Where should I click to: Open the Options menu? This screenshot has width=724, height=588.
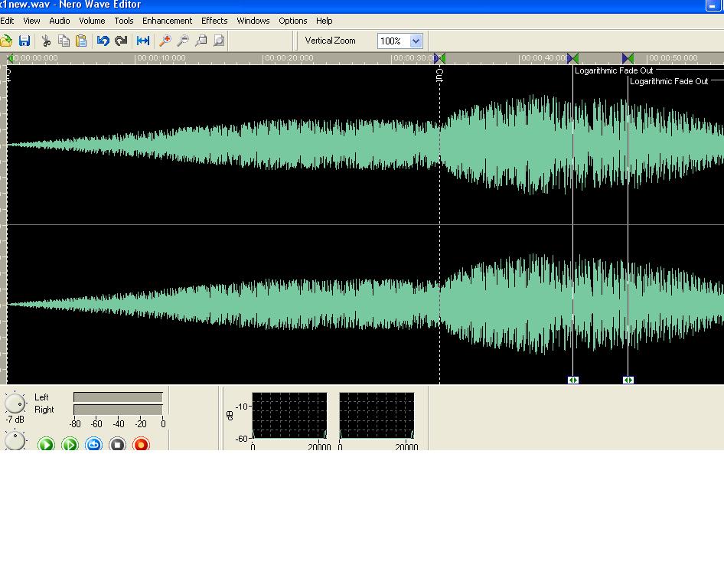293,21
